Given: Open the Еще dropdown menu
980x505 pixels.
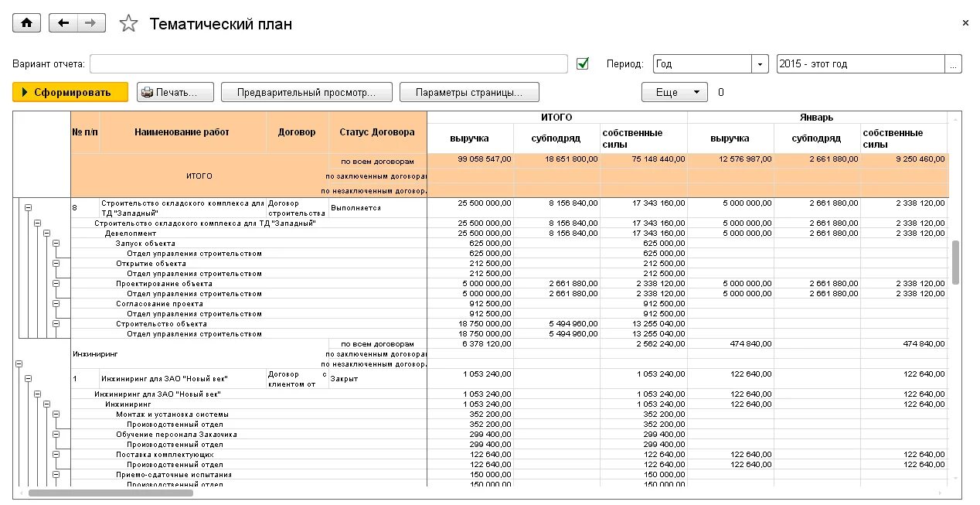Looking at the screenshot, I should click(674, 92).
